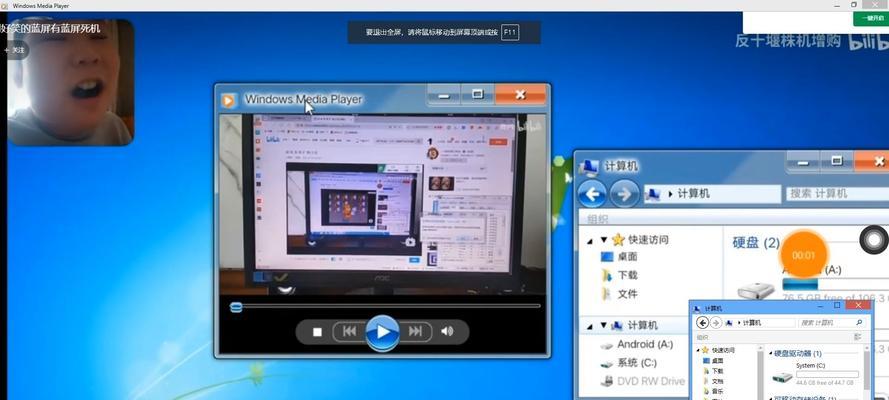Viewport: 889px width, 400px height.
Task: Click the star icon beside 快速访问
Action: point(618,240)
